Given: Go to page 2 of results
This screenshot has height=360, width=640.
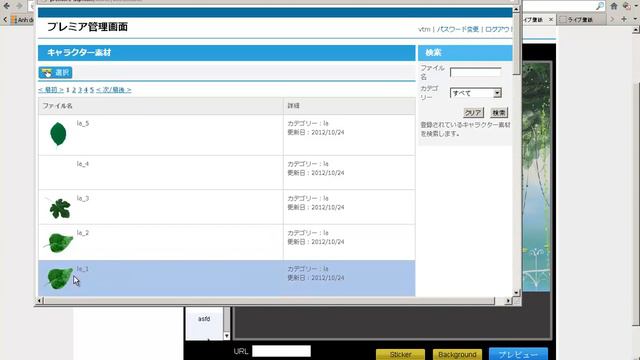Looking at the screenshot, I should click(74, 90).
